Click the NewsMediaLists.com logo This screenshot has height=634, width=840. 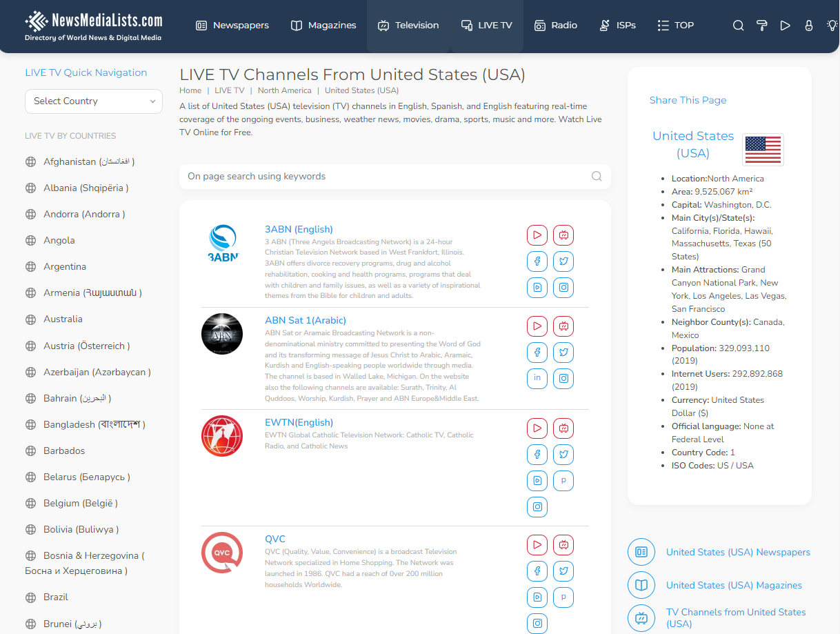pyautogui.click(x=94, y=26)
